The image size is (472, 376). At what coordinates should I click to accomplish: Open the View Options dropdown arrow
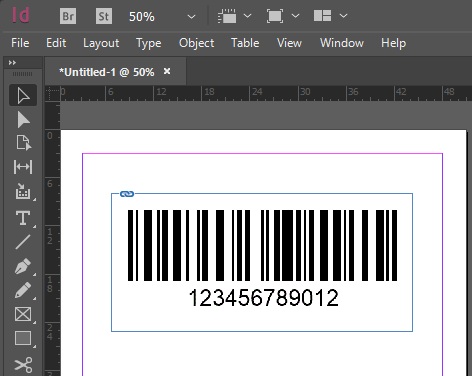pos(247,16)
